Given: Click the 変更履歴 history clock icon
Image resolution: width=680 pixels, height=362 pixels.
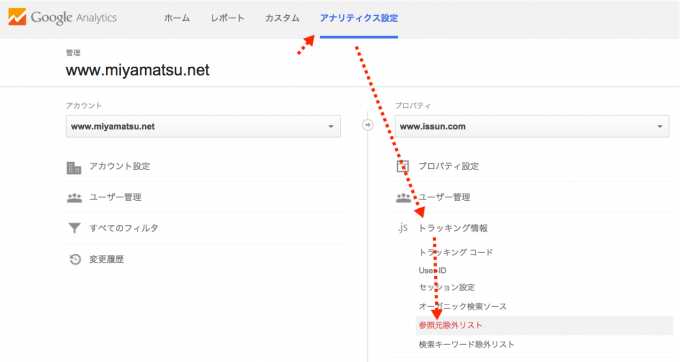Looking at the screenshot, I should (x=75, y=259).
